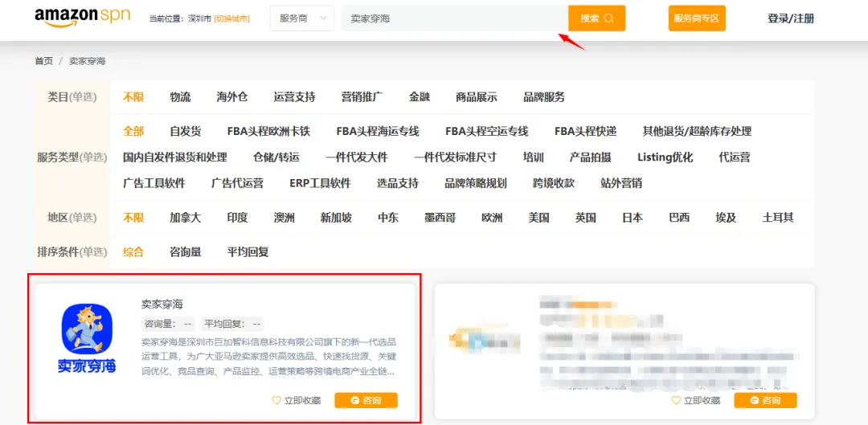Choose 培训 service type
This screenshot has height=425, width=868.
point(534,157)
